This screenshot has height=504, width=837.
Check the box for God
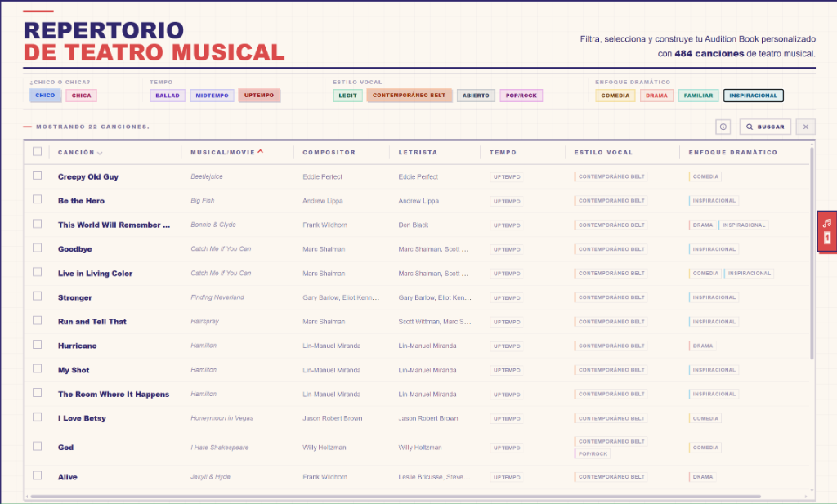click(x=37, y=446)
